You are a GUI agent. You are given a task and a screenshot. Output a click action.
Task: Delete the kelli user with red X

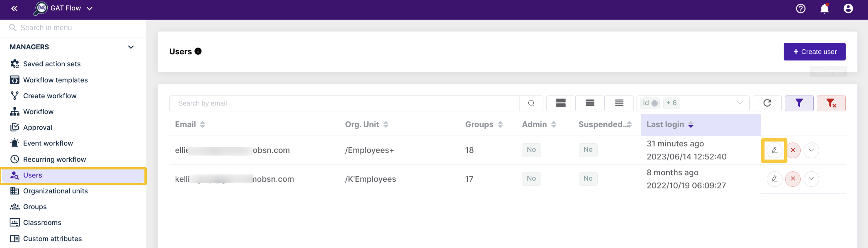(x=793, y=179)
